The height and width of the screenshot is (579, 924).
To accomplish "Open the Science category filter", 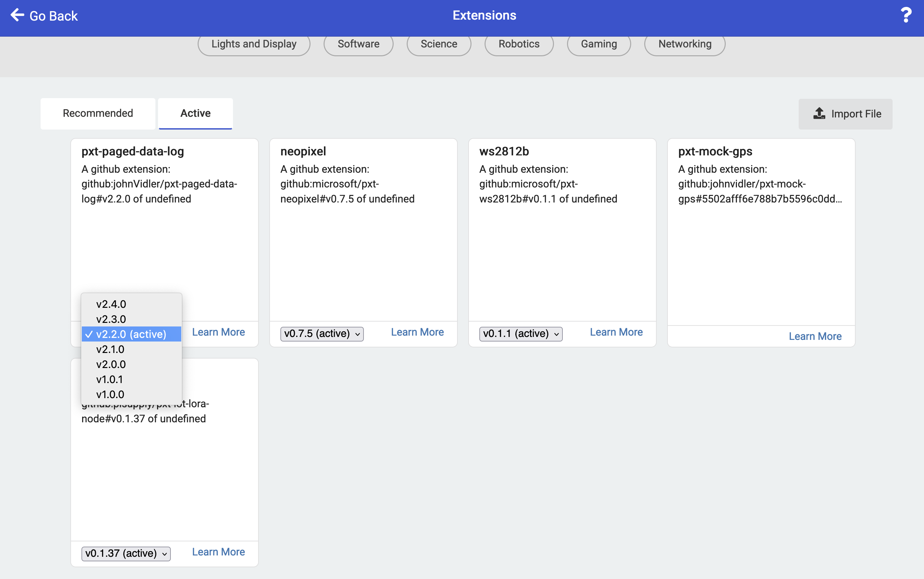I will coord(438,44).
